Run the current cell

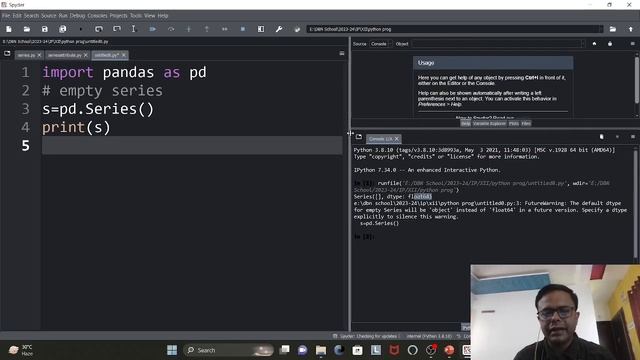coord(99,29)
